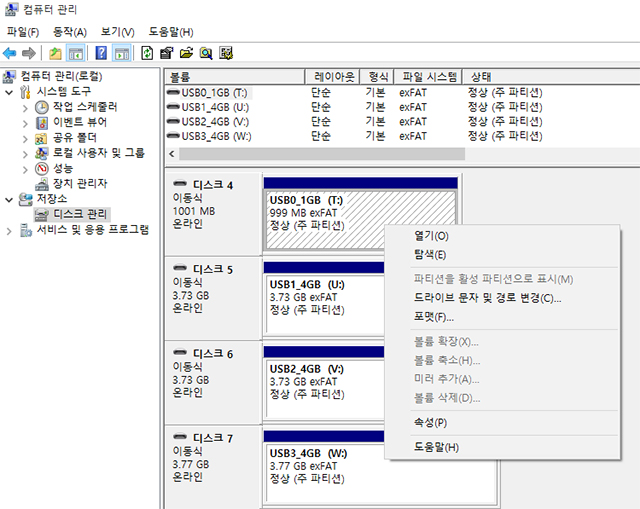Select the USB2_4GB (V:) volume list row

pos(402,121)
